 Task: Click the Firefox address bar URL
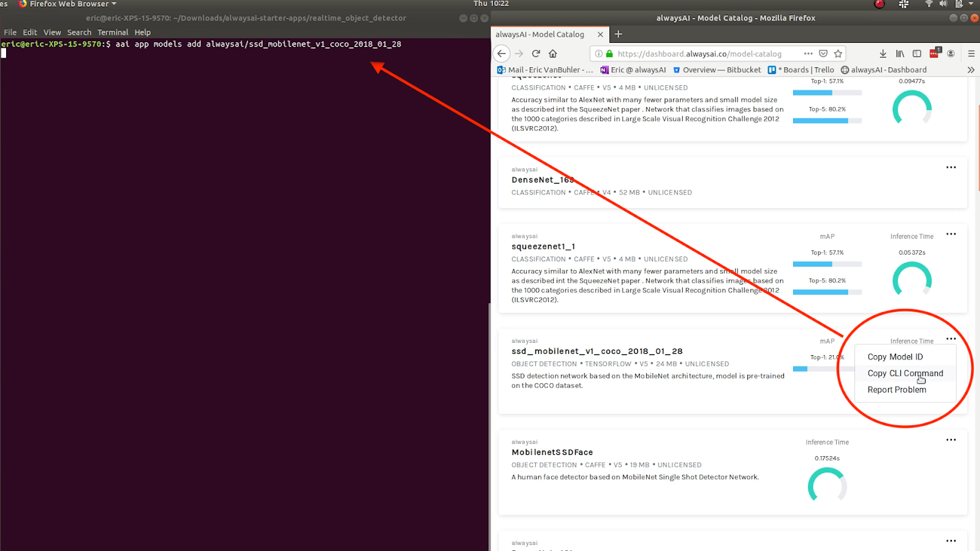tap(699, 54)
